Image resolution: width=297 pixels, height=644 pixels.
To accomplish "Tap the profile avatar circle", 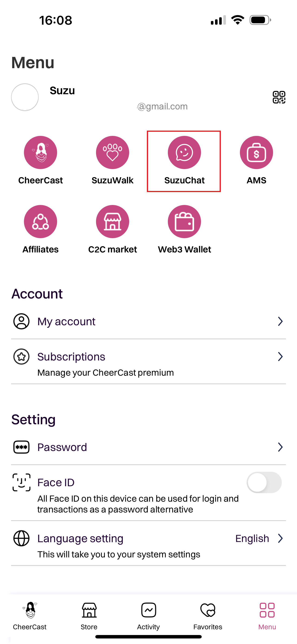I will [25, 97].
